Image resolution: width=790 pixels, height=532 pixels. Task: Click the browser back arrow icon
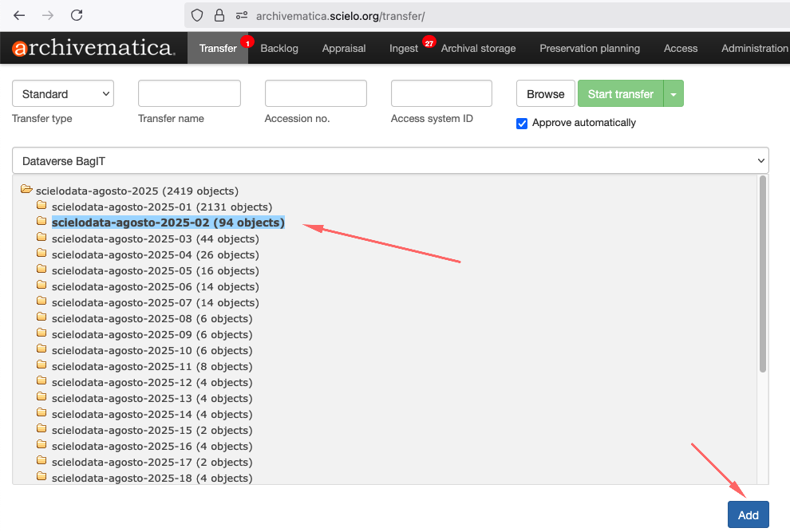tap(19, 15)
